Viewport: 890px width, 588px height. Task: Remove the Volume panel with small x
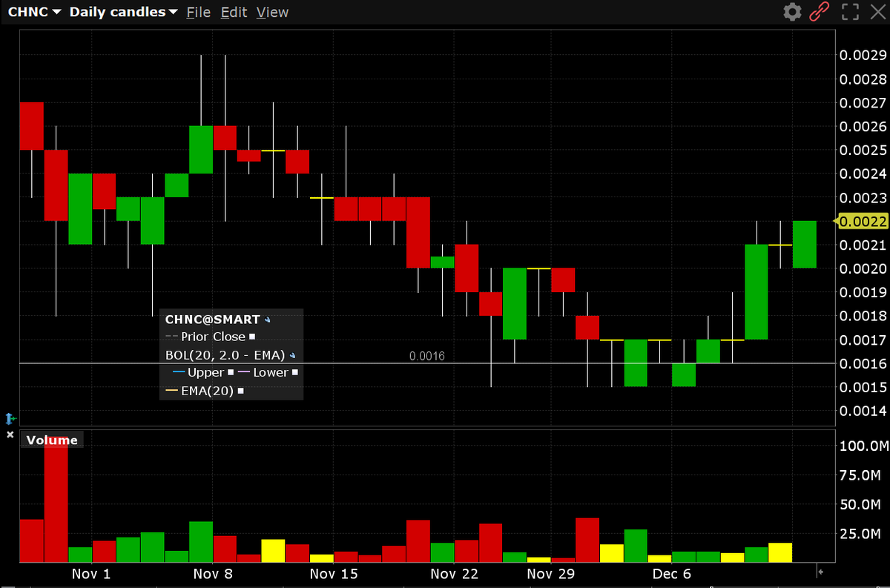click(10, 435)
